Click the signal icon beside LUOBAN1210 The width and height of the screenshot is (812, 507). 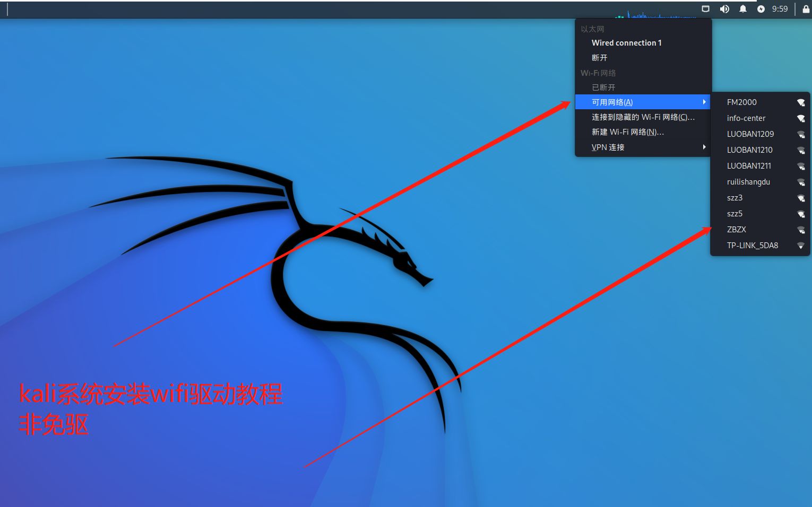[801, 151]
